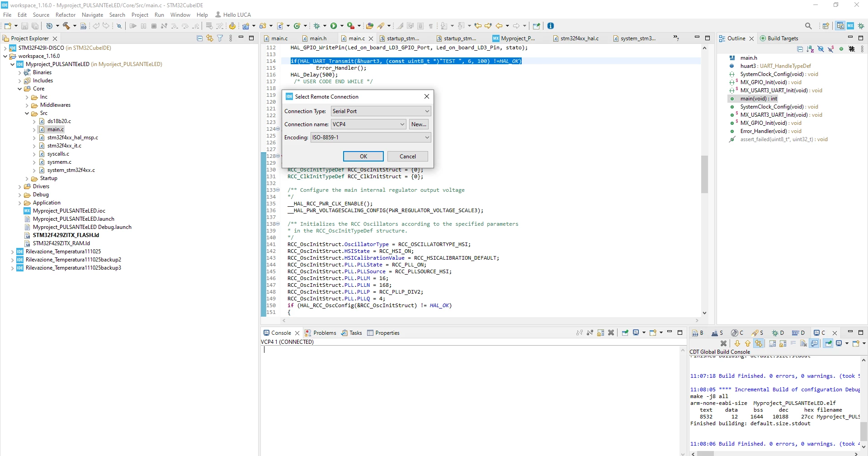Open the Encoding ISO-8859-1 dropdown
Viewport: 868px width, 456px height.
click(371, 137)
